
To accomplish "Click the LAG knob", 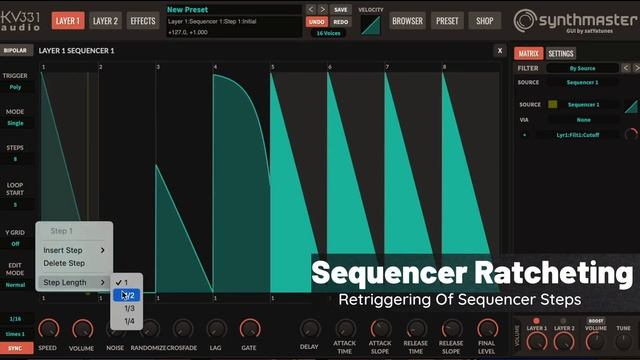I will (x=216, y=329).
